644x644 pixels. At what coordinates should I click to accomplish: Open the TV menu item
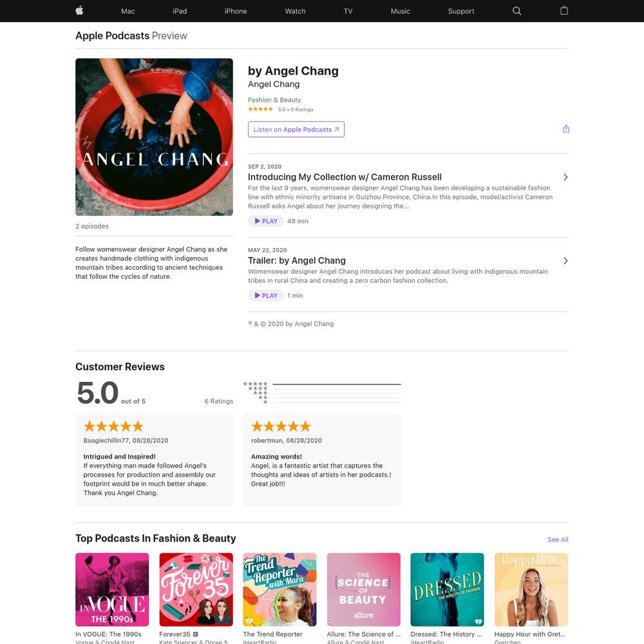[348, 11]
